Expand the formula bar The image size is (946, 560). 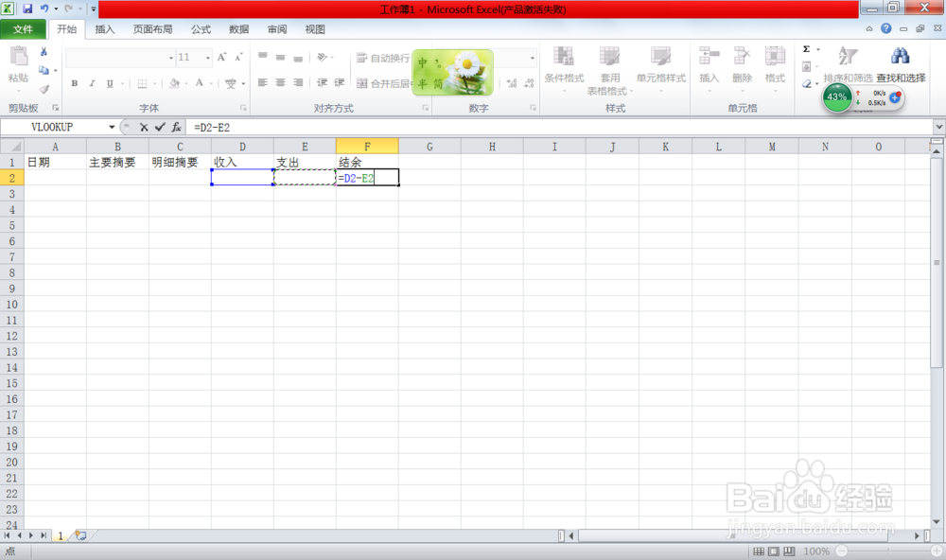[939, 127]
